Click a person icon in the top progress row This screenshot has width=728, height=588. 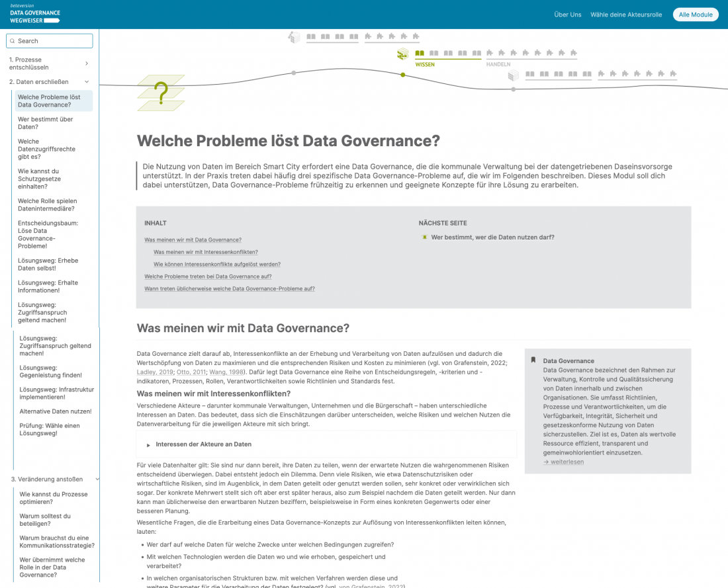coord(367,38)
